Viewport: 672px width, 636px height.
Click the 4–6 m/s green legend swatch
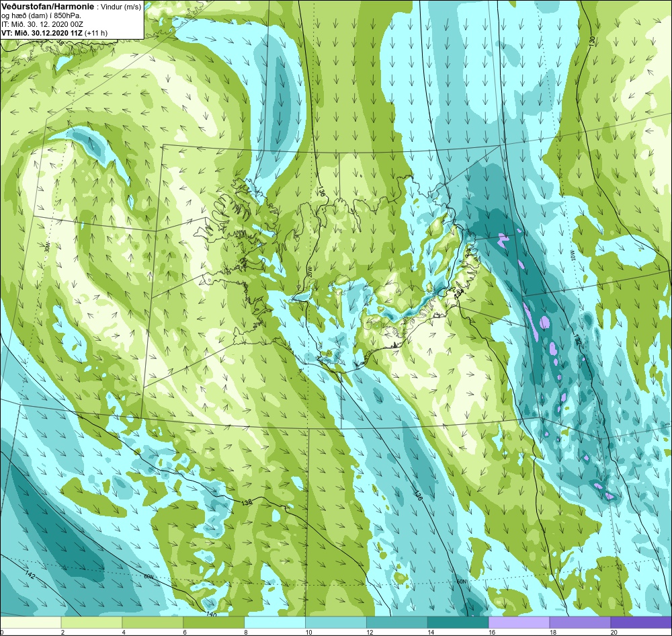point(153,623)
